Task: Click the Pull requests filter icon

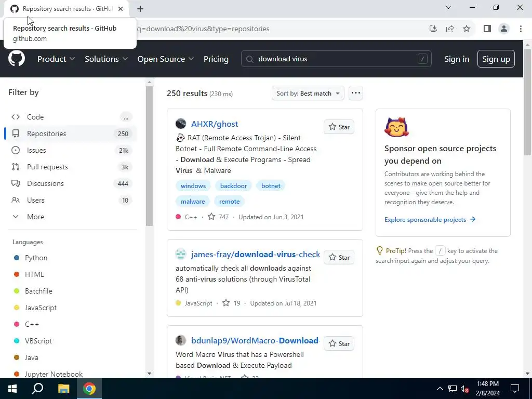Action: [16, 167]
